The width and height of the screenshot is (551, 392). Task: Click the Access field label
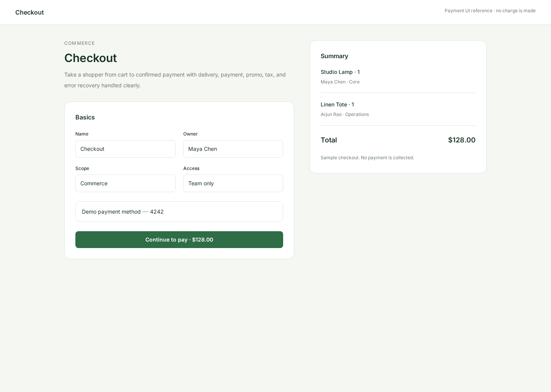(x=191, y=168)
